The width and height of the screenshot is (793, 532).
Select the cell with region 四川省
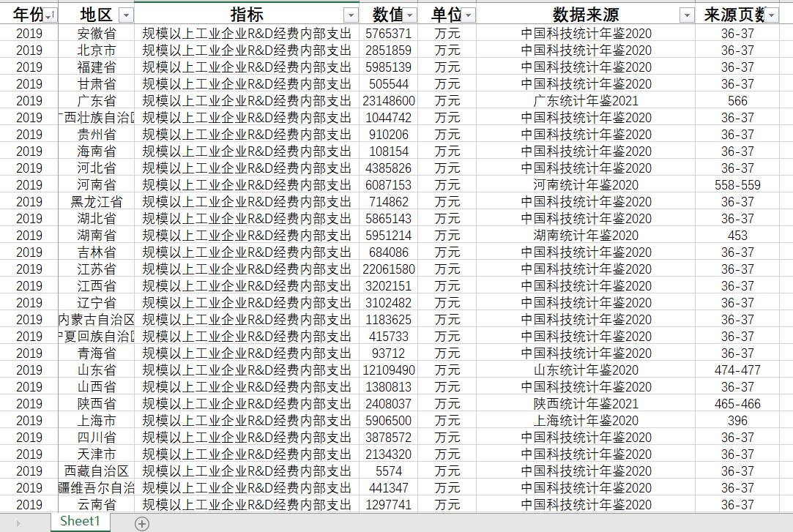97,438
